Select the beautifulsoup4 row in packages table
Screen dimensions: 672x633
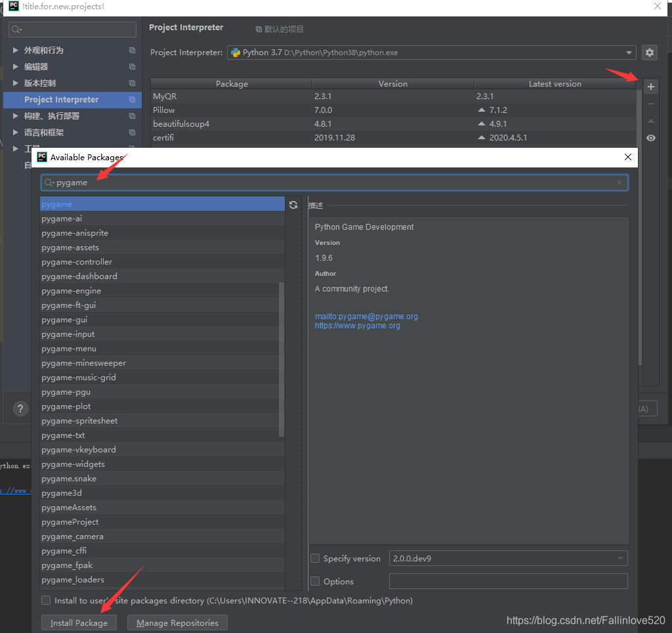pos(393,123)
